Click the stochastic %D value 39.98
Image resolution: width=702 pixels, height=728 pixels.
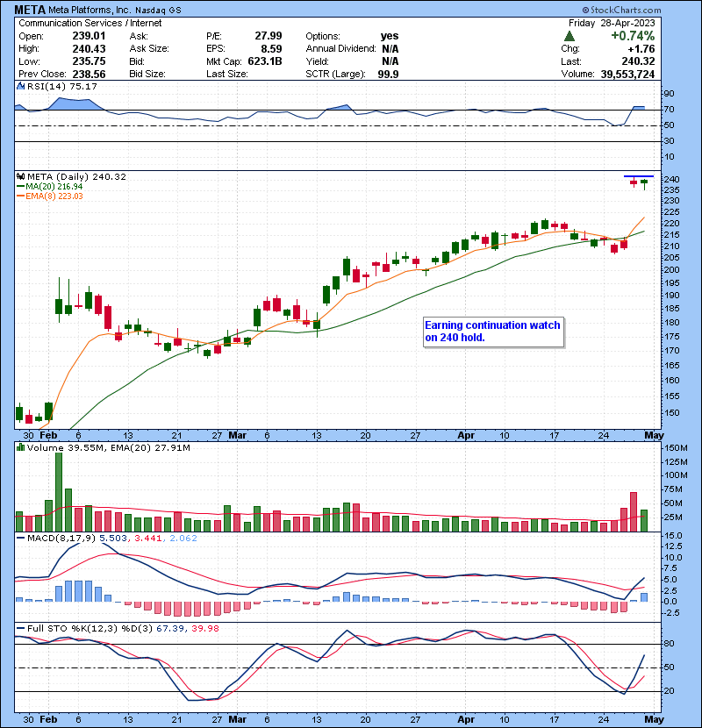pos(204,628)
